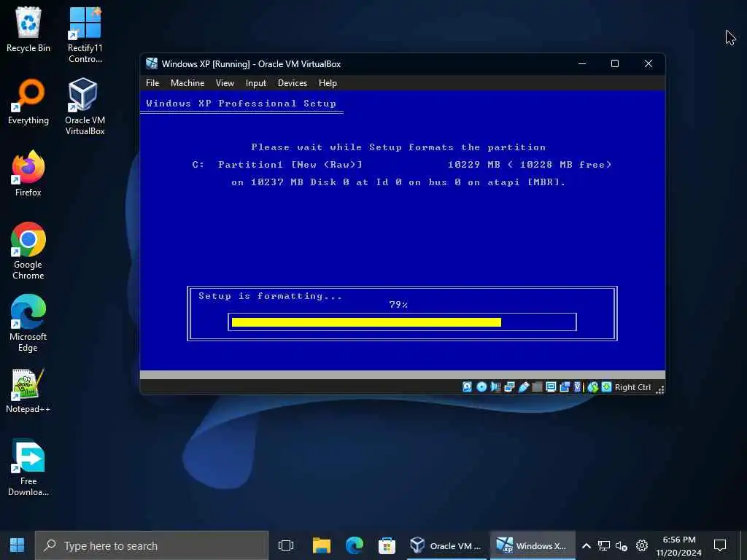Click the status bar resize grip dots
This screenshot has height=560, width=747.
point(659,389)
